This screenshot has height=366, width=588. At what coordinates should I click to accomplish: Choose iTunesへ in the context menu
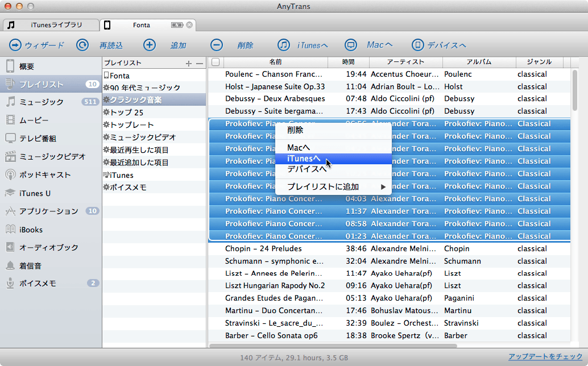tap(333, 159)
